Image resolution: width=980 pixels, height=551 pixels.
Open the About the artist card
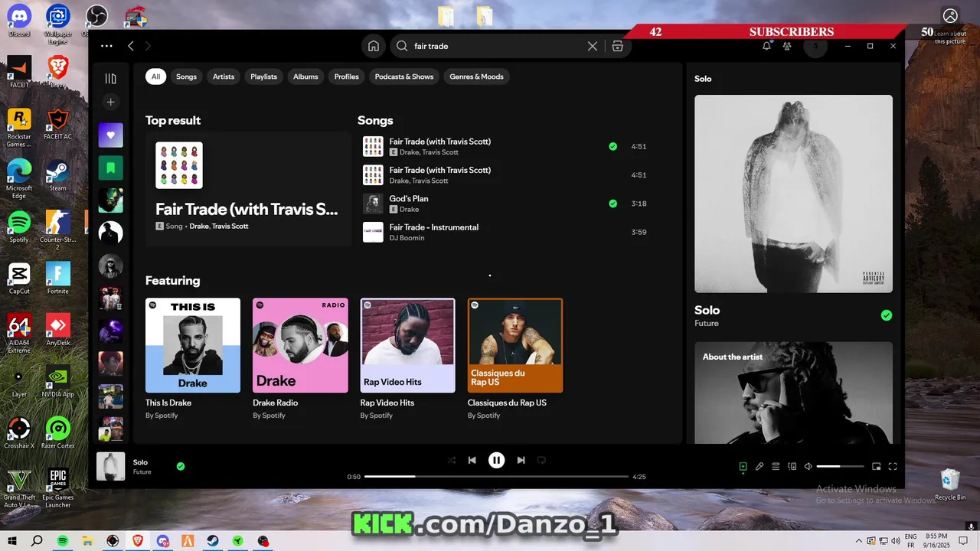pos(793,393)
